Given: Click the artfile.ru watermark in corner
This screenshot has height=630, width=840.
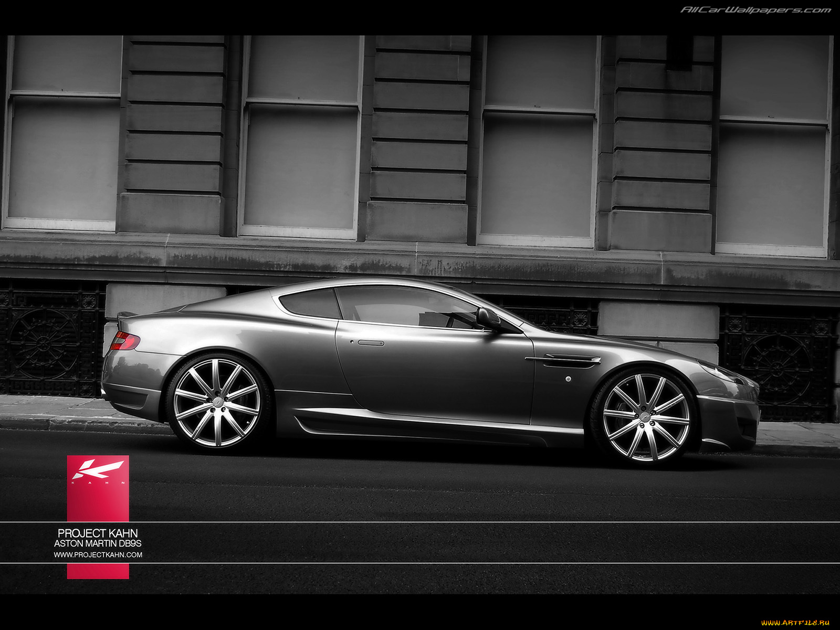Looking at the screenshot, I should tap(795, 623).
